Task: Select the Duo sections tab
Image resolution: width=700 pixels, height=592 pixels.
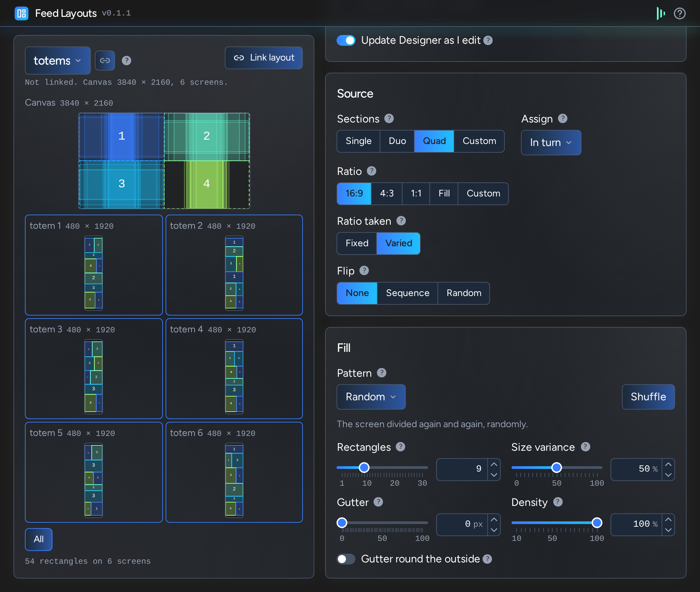Action: pyautogui.click(x=397, y=141)
